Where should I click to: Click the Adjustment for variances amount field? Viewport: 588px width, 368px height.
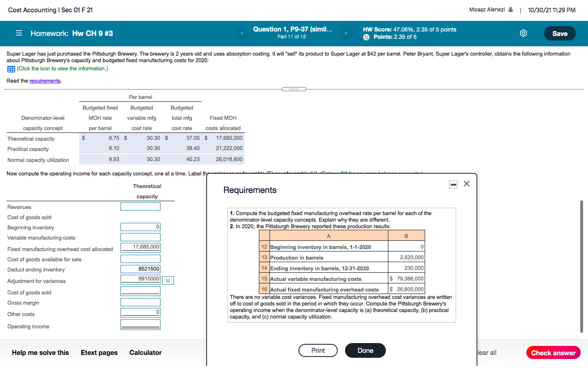[140, 279]
